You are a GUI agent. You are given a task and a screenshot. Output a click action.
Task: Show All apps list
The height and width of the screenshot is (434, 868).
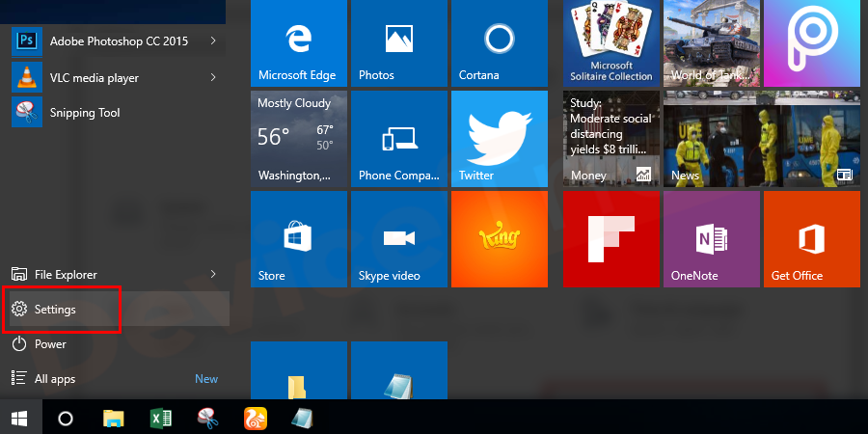coord(55,379)
